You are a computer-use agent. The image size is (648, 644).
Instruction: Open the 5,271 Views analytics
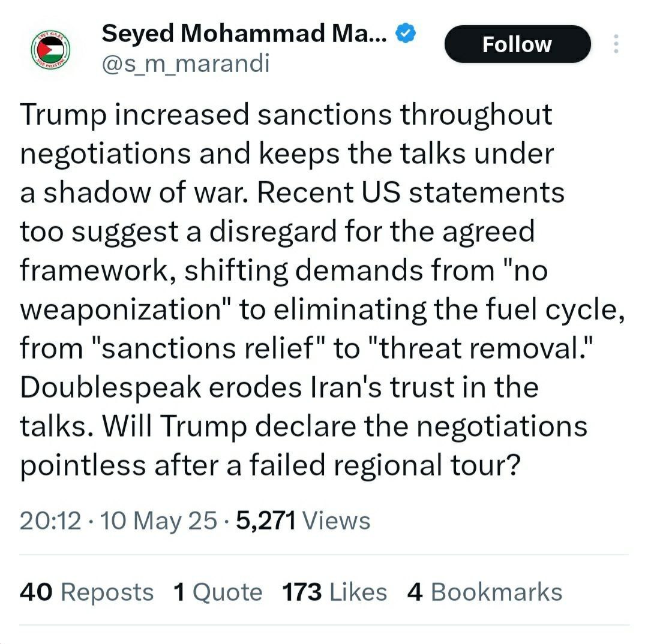click(303, 520)
